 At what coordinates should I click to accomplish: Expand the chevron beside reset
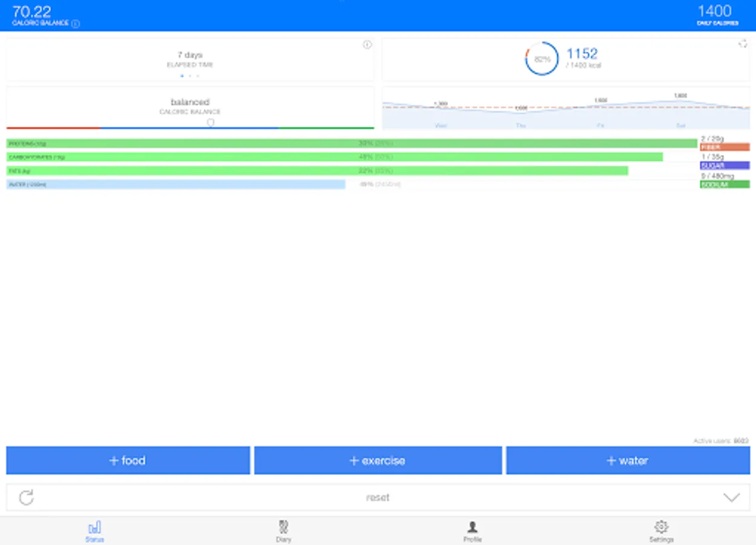pyautogui.click(x=731, y=498)
